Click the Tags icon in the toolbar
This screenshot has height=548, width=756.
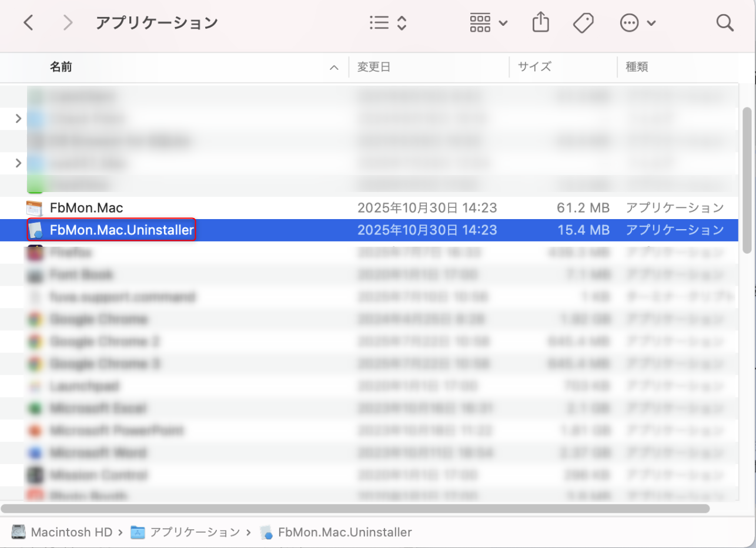coord(583,22)
